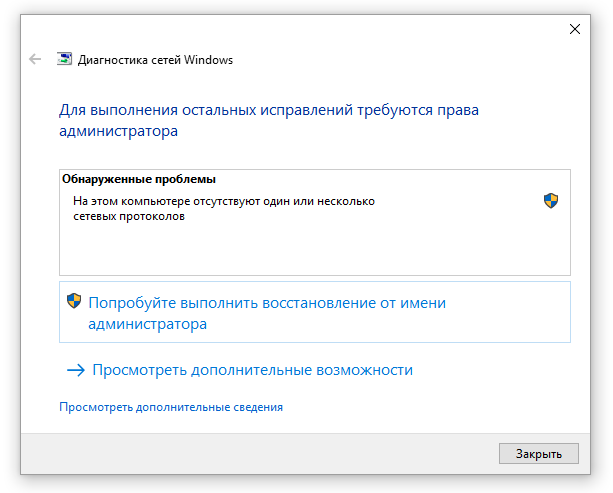Click the blue arrow next to additional options
This screenshot has height=493, width=613.
tap(76, 370)
